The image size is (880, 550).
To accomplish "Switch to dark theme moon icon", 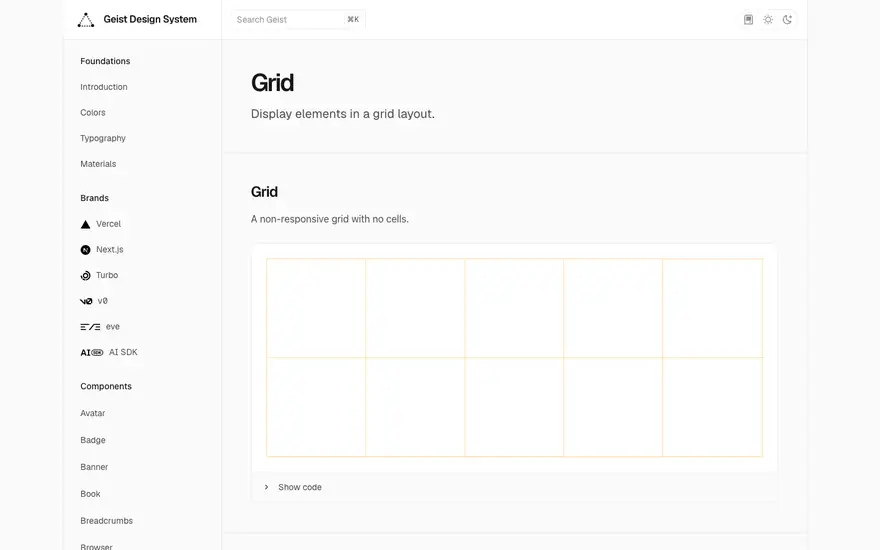I will coord(787,20).
